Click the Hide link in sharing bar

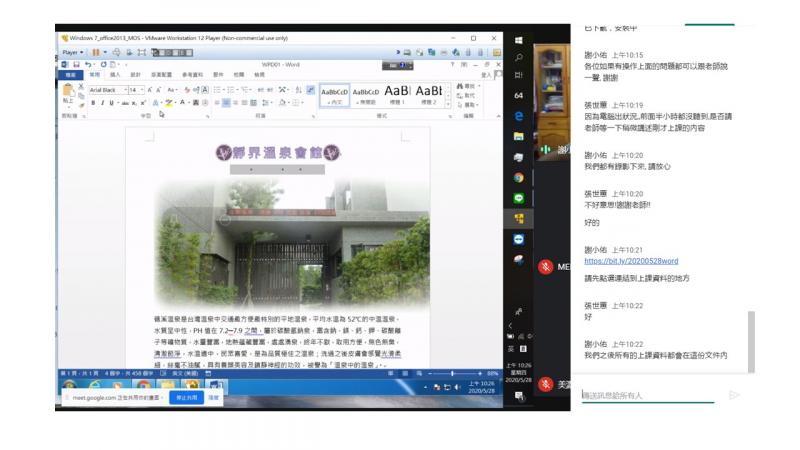(x=213, y=397)
